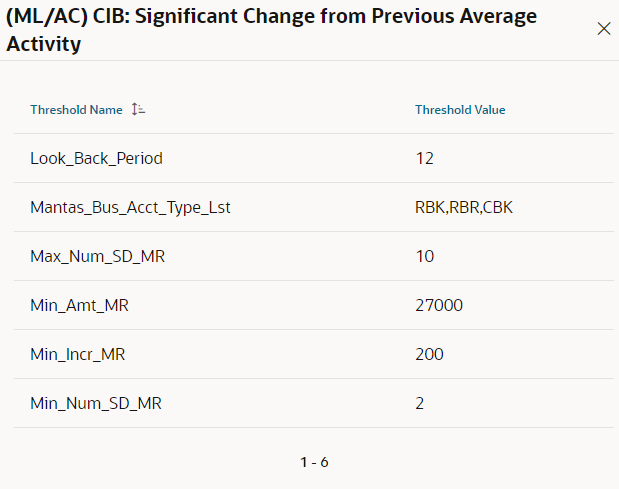
Task: Click the value 10 for Max_Num_SD_MR
Action: 425,257
